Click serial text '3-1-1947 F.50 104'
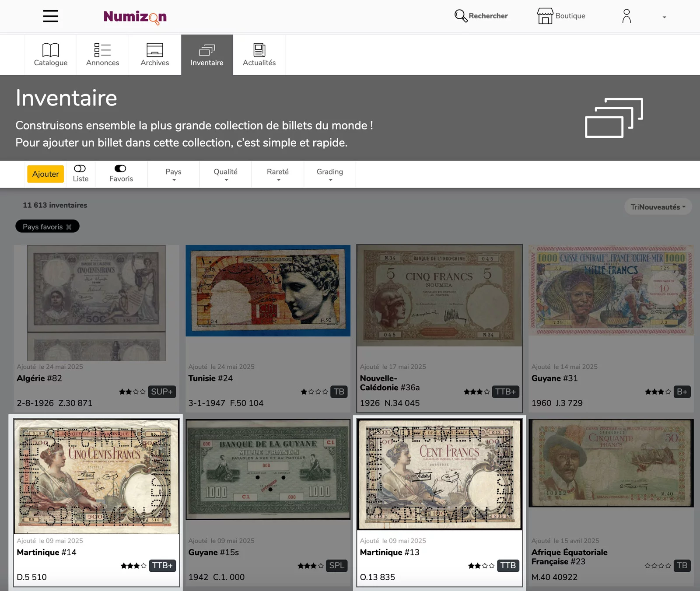The image size is (700, 591). click(x=226, y=403)
